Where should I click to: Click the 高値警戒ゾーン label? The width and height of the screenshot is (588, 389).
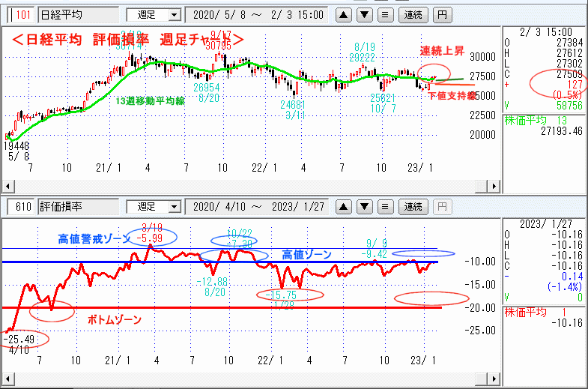point(94,239)
